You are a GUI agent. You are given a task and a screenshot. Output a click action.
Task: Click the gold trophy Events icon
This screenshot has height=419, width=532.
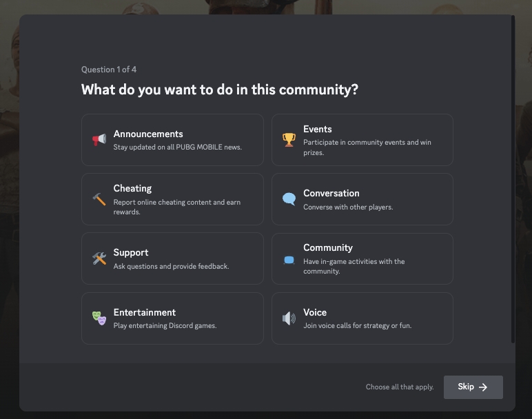tap(289, 139)
